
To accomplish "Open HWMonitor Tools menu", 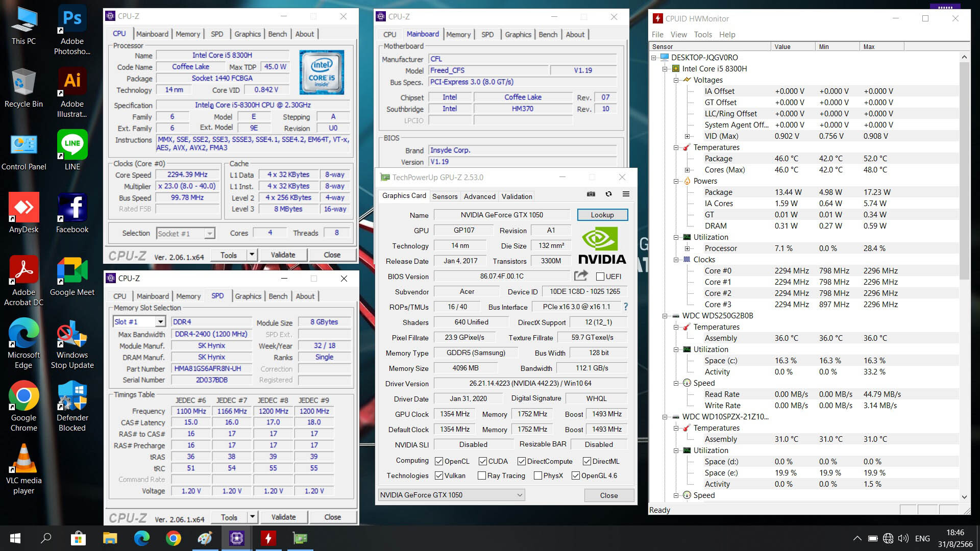I will (x=702, y=35).
